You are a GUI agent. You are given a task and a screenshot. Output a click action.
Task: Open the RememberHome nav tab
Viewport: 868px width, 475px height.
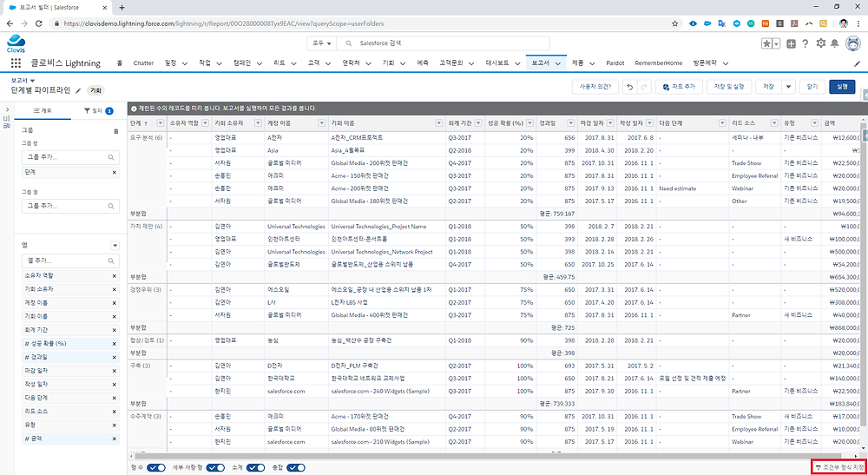pyautogui.click(x=658, y=63)
